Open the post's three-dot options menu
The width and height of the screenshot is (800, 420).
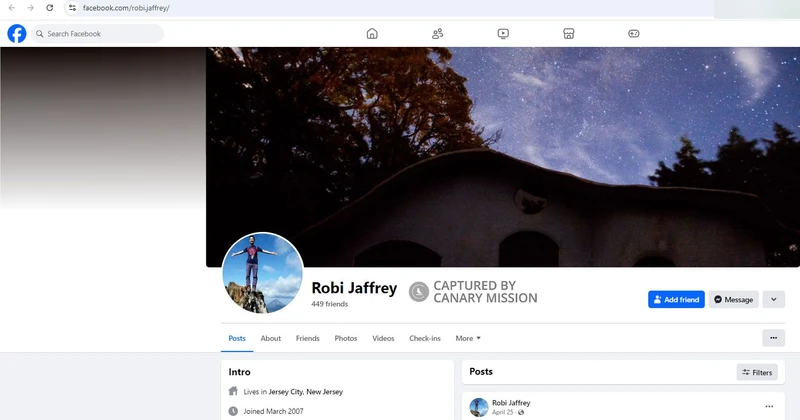769,407
